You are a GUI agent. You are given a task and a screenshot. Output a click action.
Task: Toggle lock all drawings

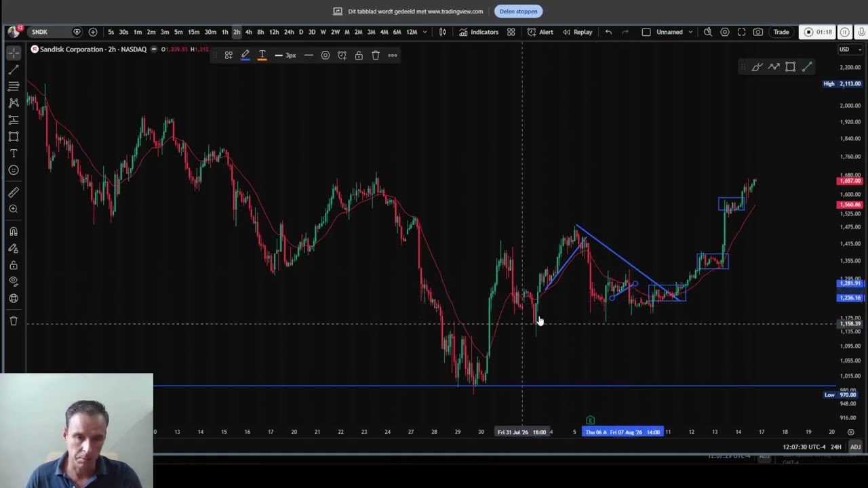(x=14, y=265)
